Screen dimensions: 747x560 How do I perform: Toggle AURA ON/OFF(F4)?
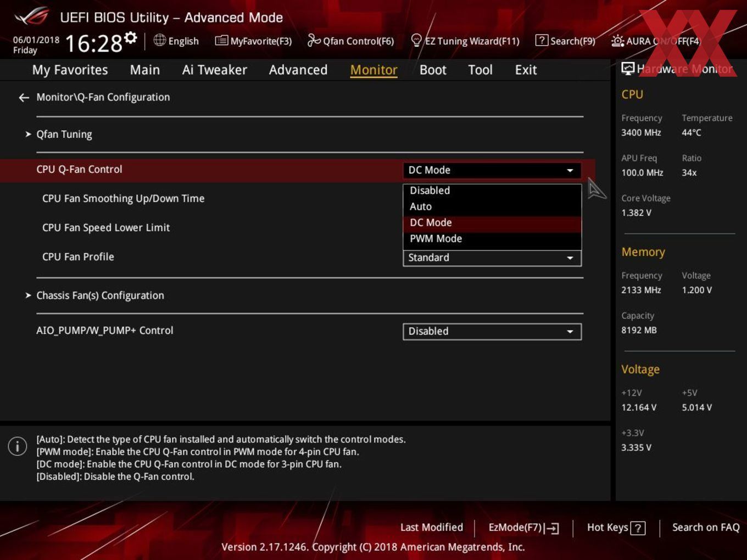[656, 41]
